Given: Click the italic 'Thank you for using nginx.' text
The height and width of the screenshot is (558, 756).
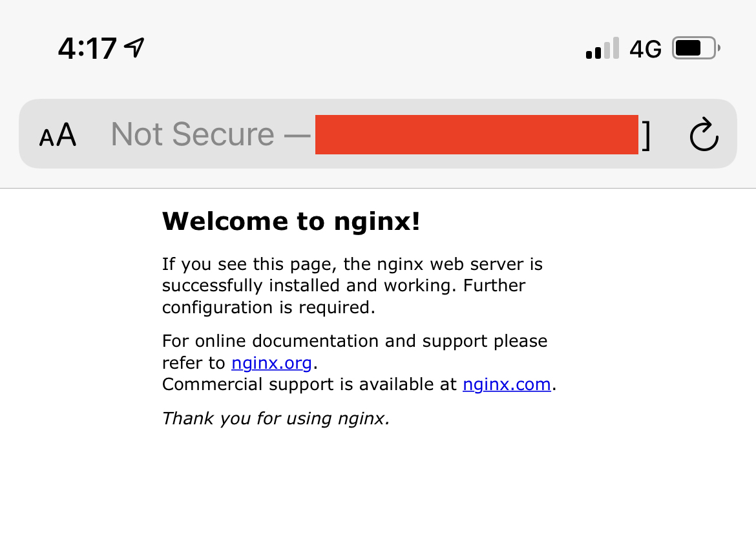Looking at the screenshot, I should click(276, 418).
